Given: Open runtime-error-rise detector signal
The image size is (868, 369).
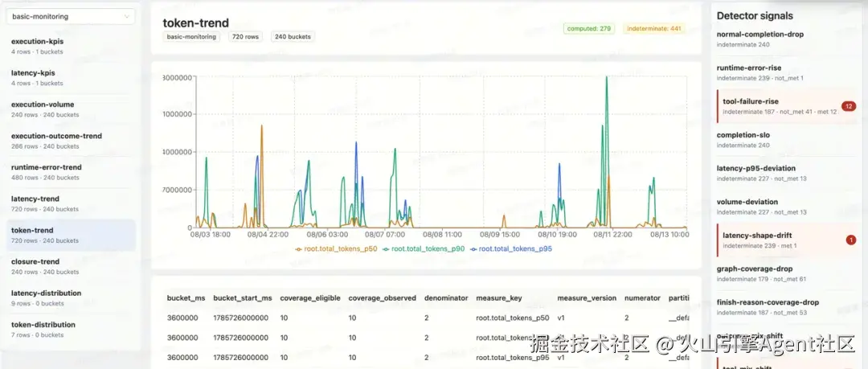Looking at the screenshot, I should coord(787,72).
